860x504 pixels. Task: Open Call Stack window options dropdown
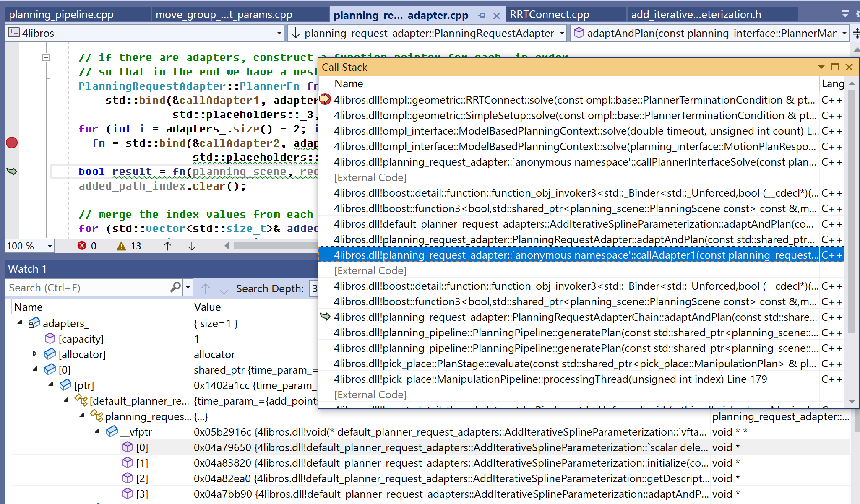821,67
